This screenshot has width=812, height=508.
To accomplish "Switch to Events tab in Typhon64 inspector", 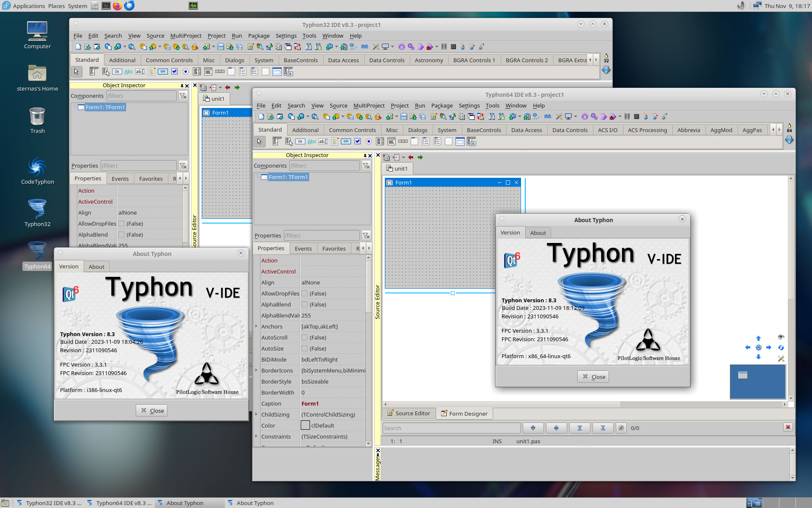I will (x=303, y=248).
